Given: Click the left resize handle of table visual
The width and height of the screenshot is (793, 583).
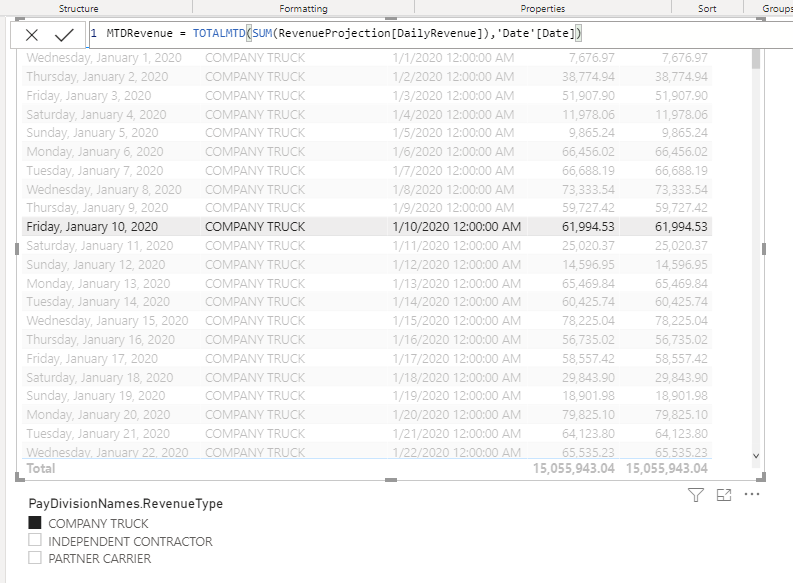Looking at the screenshot, I should tap(17, 248).
